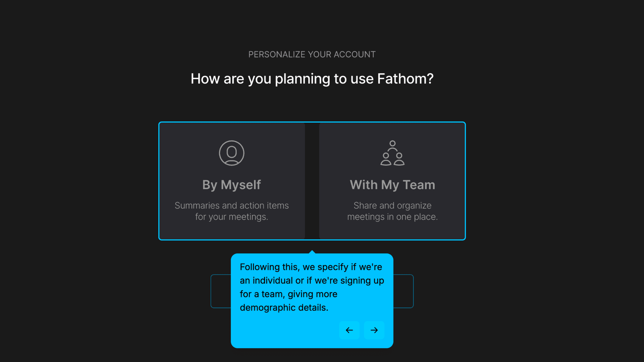Click the By Myself summaries description text
This screenshot has height=362, width=644.
(x=232, y=211)
